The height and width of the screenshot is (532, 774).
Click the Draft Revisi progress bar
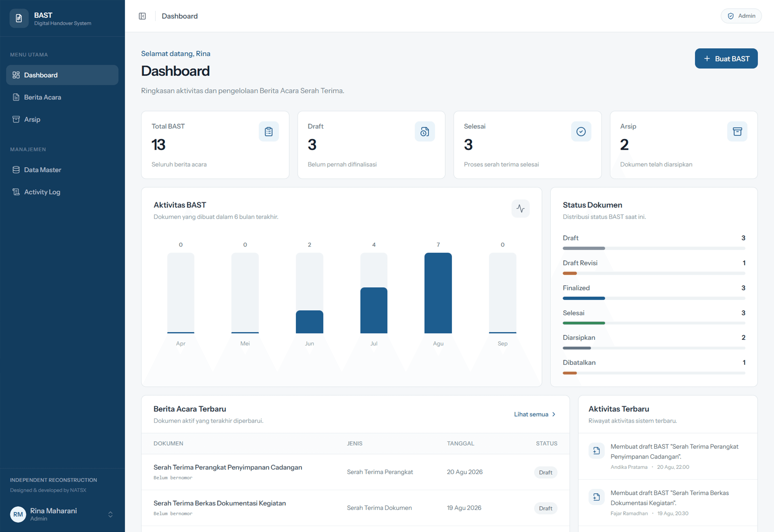[x=654, y=273]
